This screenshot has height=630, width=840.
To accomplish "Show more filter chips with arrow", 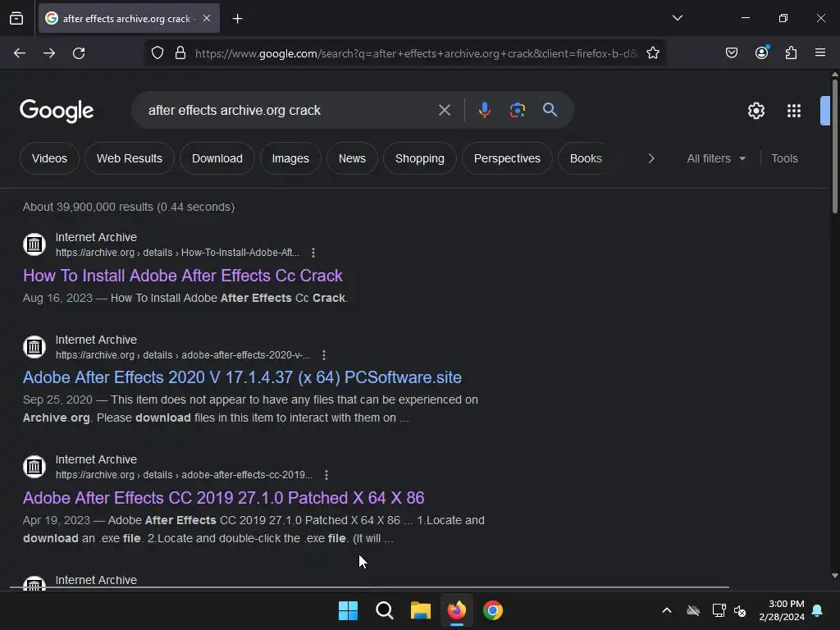I will click(x=651, y=158).
